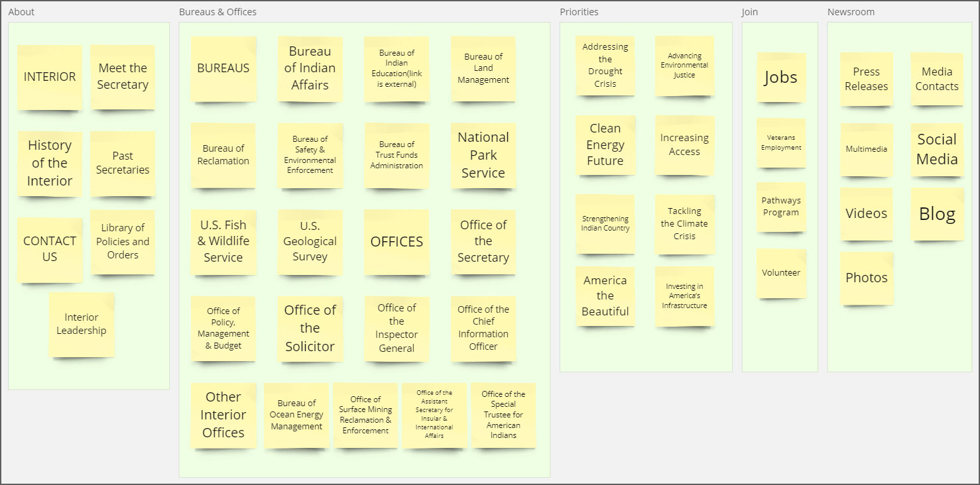Select History of the Interior note

(50, 163)
